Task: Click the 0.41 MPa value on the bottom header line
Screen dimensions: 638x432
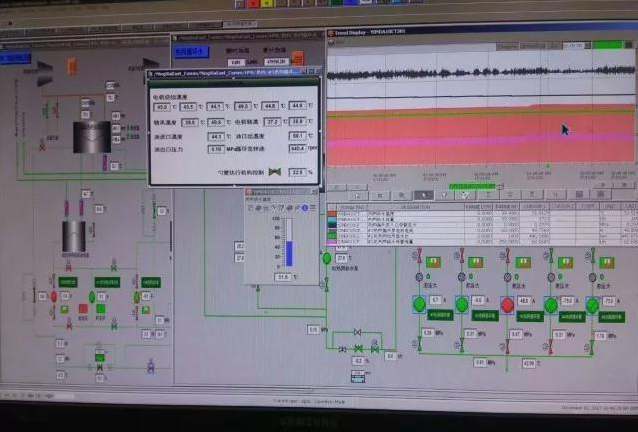Action: (480, 362)
